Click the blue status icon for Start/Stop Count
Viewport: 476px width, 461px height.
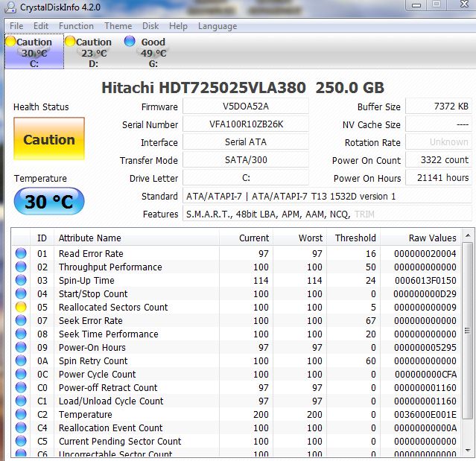[x=21, y=293]
